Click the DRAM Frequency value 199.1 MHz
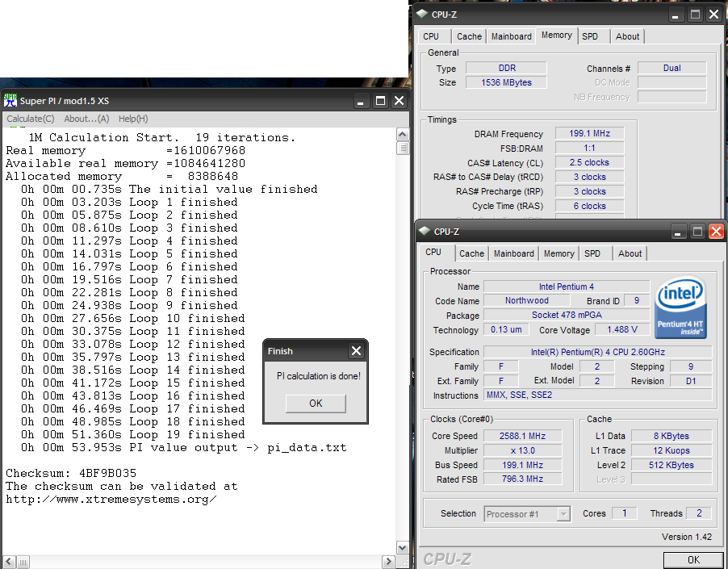This screenshot has width=728, height=569. coord(590,134)
